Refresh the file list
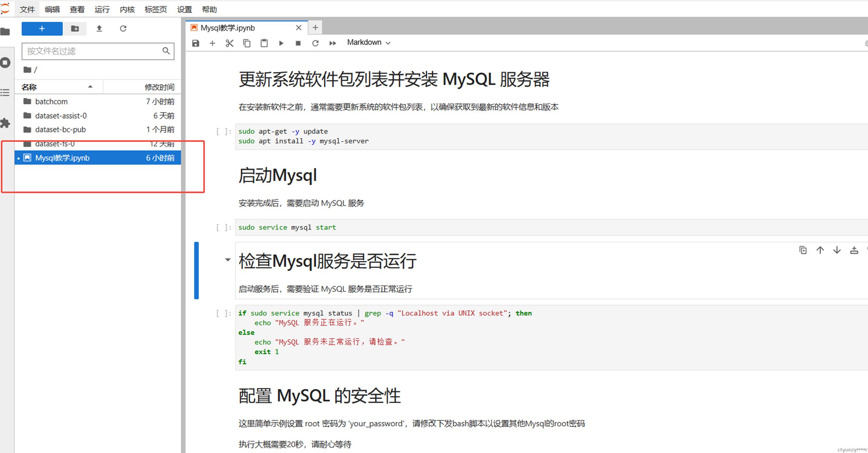 tap(123, 29)
